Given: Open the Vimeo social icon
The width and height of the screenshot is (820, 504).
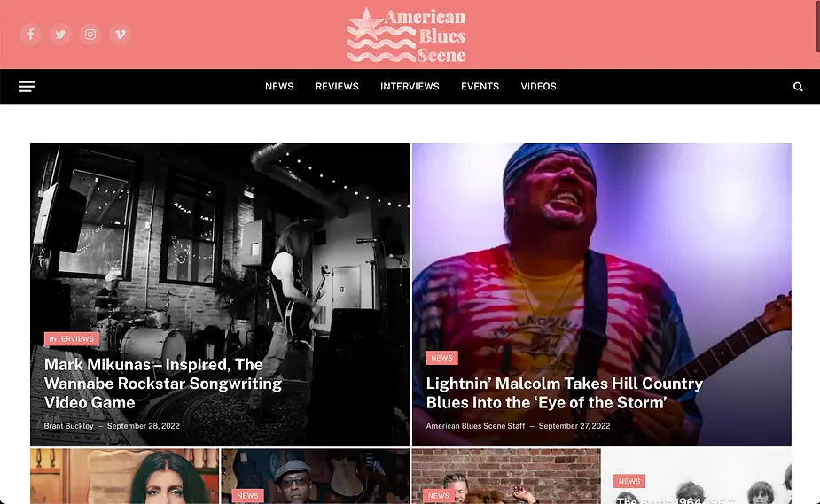Looking at the screenshot, I should click(121, 35).
